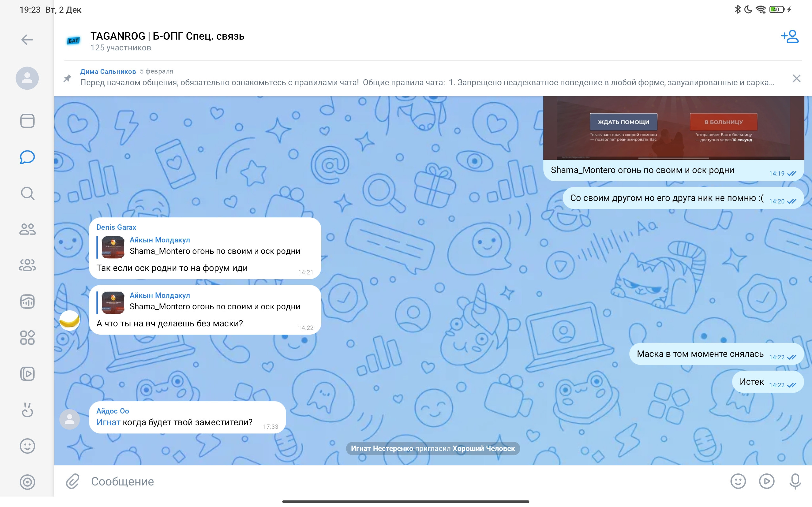
Task: Open the services grid icon
Action: [27, 337]
